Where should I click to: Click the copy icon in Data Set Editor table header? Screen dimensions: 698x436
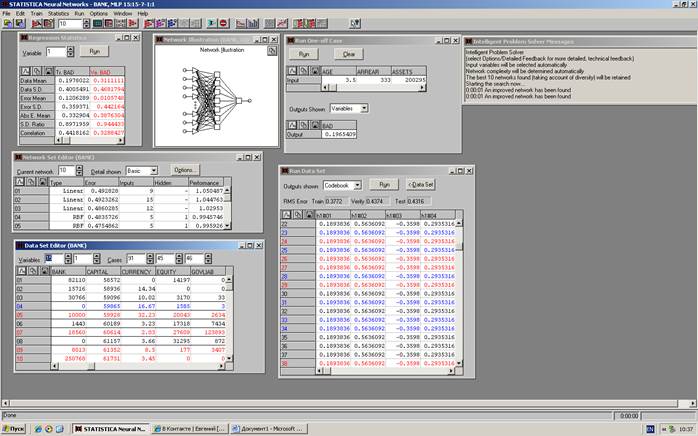pyautogui.click(x=32, y=271)
